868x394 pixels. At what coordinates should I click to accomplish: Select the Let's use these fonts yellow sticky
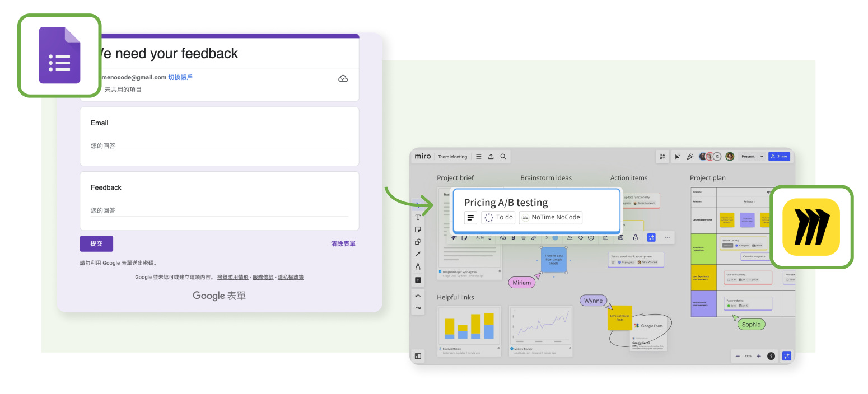pos(620,318)
